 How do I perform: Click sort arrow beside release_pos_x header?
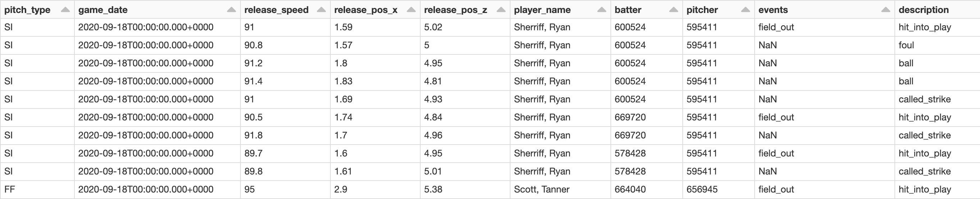(x=411, y=10)
